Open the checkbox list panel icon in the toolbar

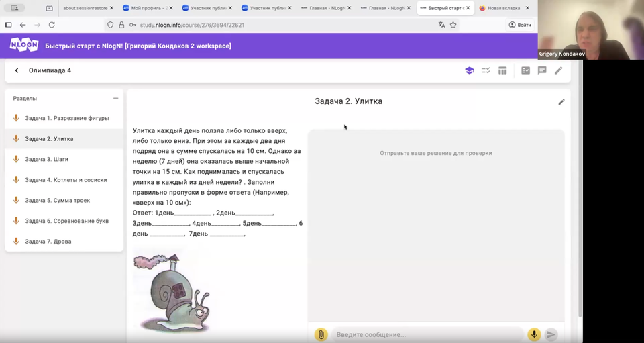click(x=525, y=70)
